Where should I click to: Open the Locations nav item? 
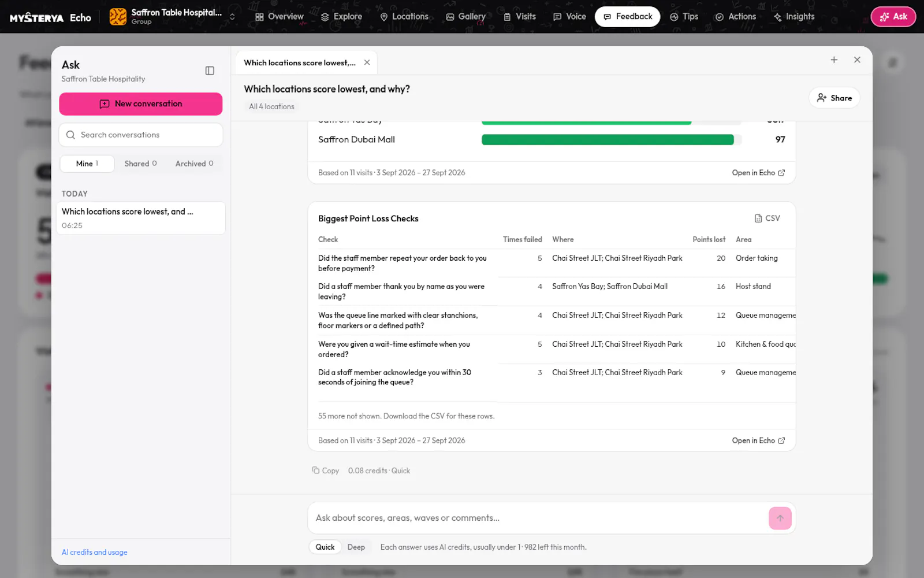[x=404, y=17]
